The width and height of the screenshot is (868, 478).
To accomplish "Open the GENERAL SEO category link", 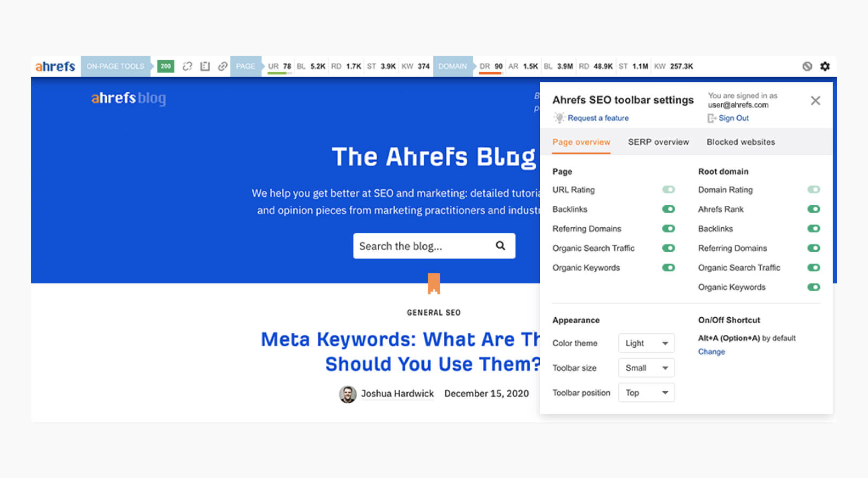I will click(434, 312).
